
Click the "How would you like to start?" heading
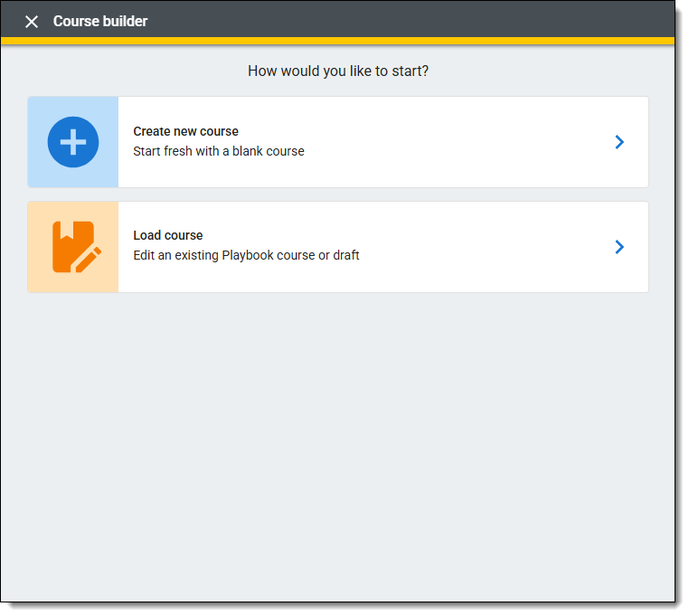pos(338,71)
